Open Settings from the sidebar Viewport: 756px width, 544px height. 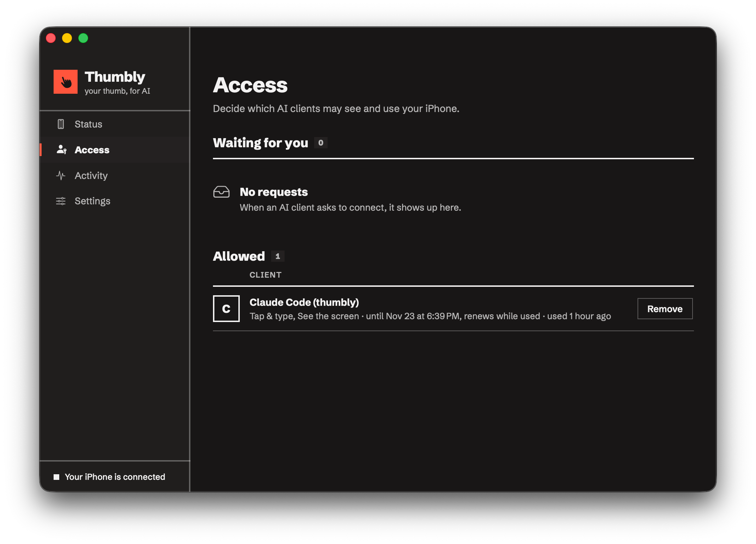tap(115, 201)
